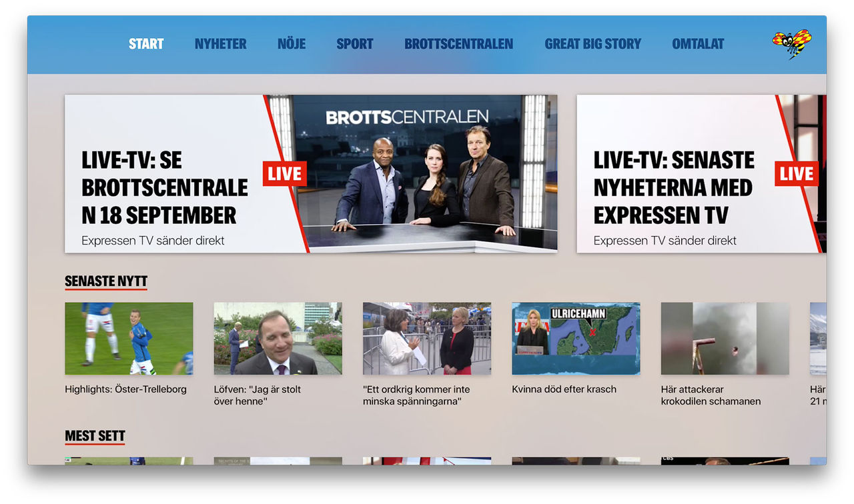Click the BROTTSCENTRALEN studio logo in banner image
854x504 pixels.
click(407, 117)
